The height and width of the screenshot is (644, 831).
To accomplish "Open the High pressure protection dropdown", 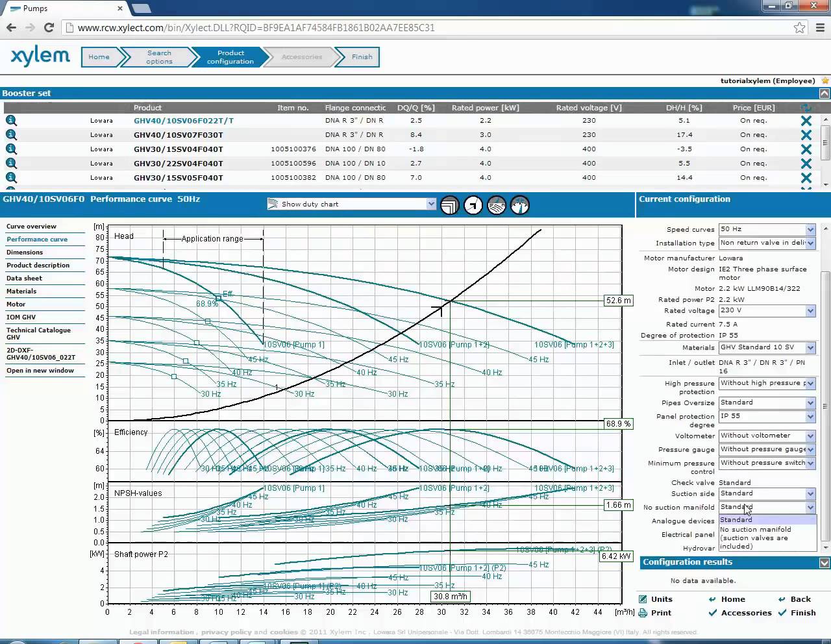I will point(767,383).
